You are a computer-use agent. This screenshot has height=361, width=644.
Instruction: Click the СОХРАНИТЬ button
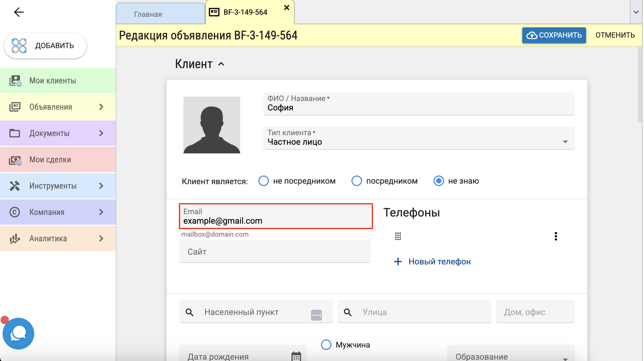coord(554,35)
